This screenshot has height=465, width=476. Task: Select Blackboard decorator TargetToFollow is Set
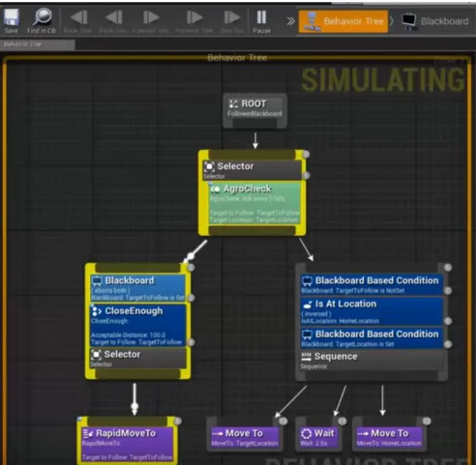click(x=138, y=288)
